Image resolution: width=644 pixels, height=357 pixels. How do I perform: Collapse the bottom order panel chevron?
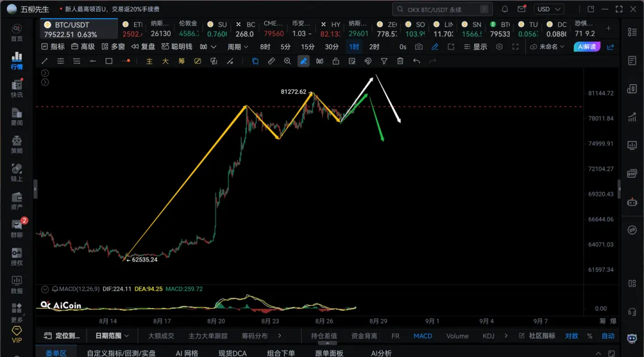coord(599,353)
